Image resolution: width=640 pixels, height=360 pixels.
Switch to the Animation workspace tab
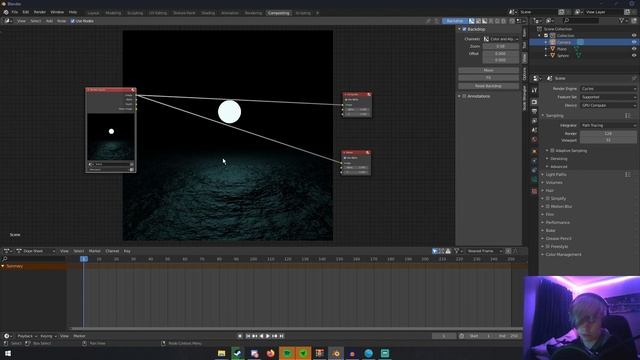pos(230,13)
